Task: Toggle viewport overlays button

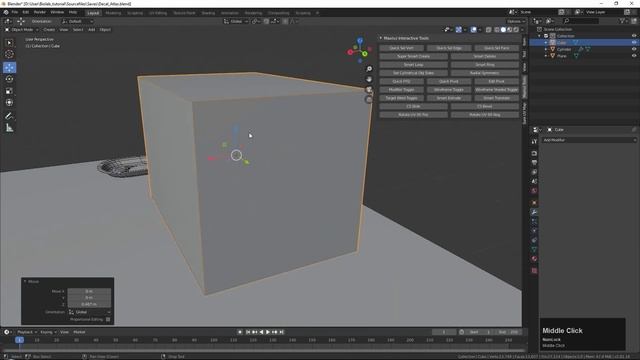Action: pos(473,30)
